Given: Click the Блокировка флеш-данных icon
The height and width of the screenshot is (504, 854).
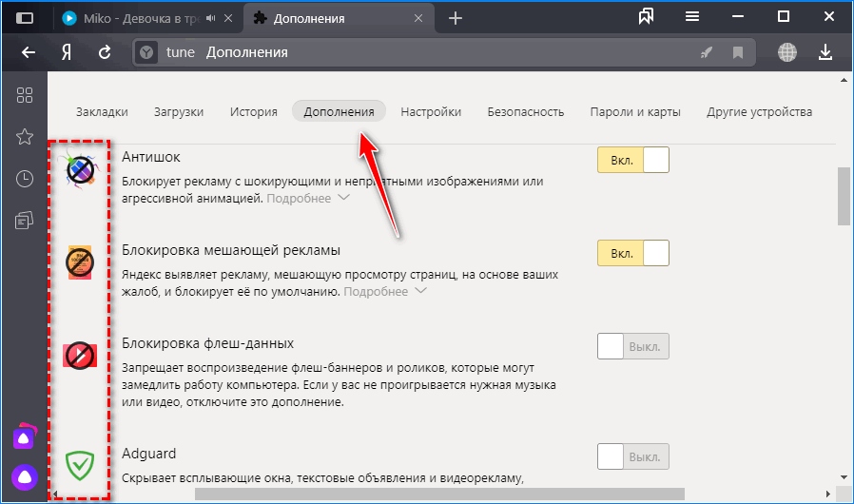Looking at the screenshot, I should pyautogui.click(x=80, y=356).
